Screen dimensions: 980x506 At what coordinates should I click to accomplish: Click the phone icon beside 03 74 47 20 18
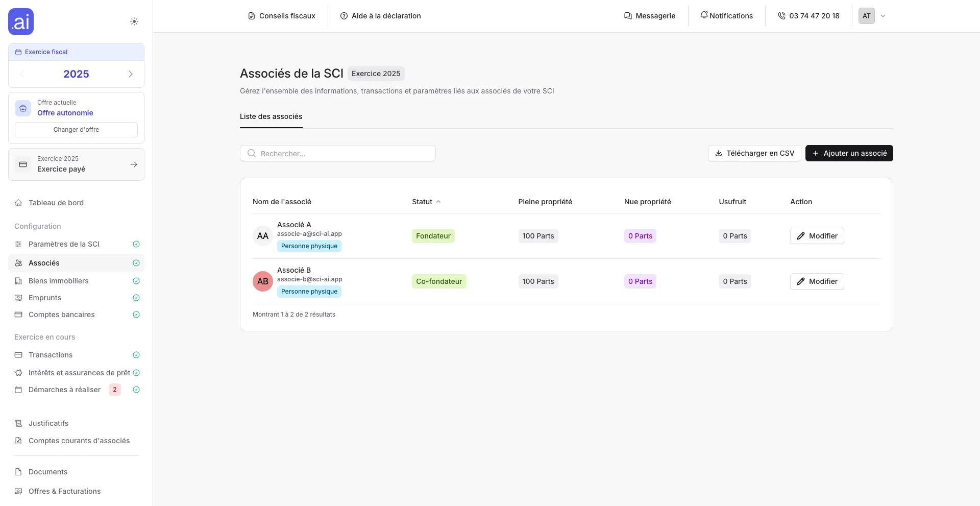pyautogui.click(x=781, y=16)
